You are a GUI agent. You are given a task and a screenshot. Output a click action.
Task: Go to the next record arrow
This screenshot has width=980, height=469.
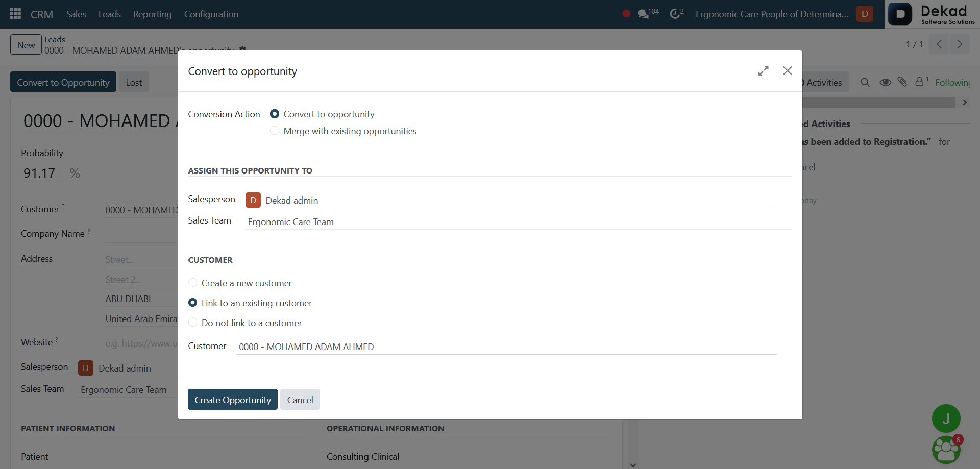coord(960,44)
